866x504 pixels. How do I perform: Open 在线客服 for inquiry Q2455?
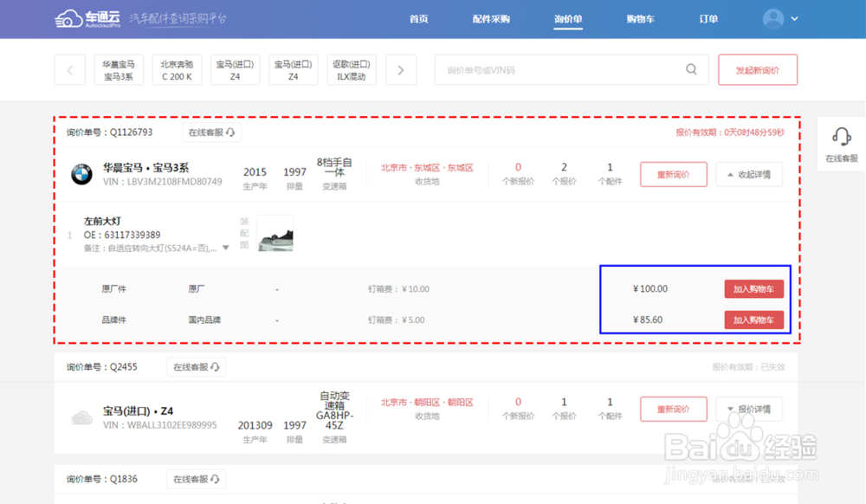coord(196,367)
